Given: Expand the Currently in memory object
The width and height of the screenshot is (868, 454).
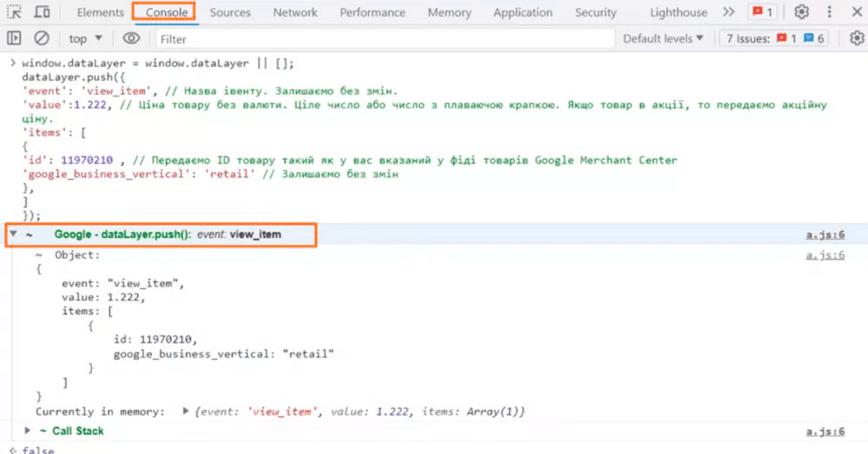Looking at the screenshot, I should (186, 411).
